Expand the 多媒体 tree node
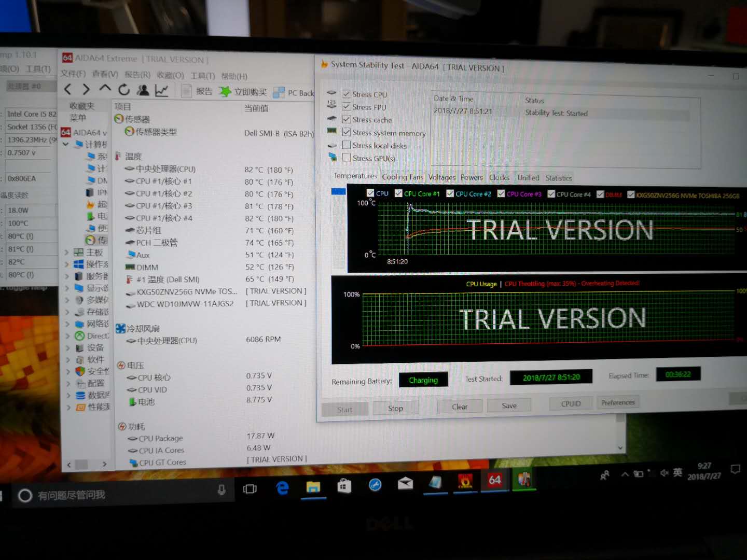The image size is (747, 560). pyautogui.click(x=67, y=300)
